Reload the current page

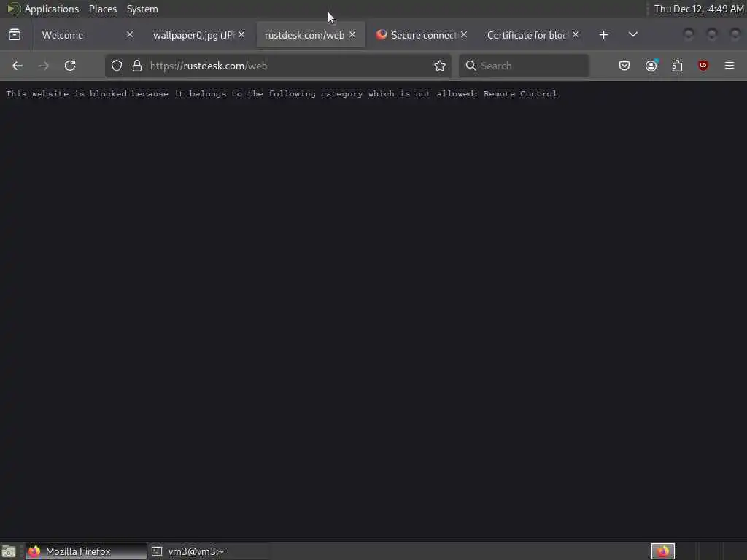click(x=70, y=66)
